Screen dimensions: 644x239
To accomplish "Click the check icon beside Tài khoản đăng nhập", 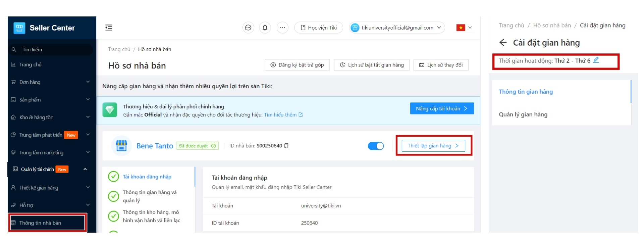I will pos(113,177).
